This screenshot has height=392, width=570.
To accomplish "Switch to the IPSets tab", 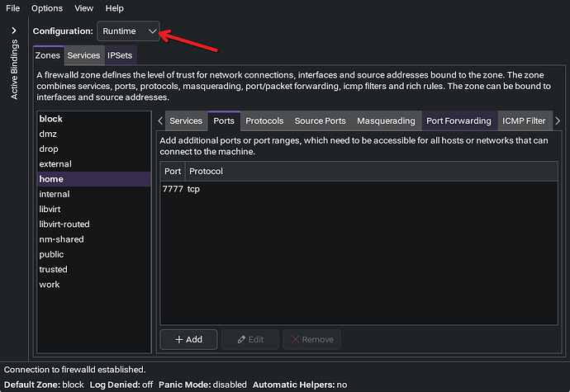I will click(120, 55).
